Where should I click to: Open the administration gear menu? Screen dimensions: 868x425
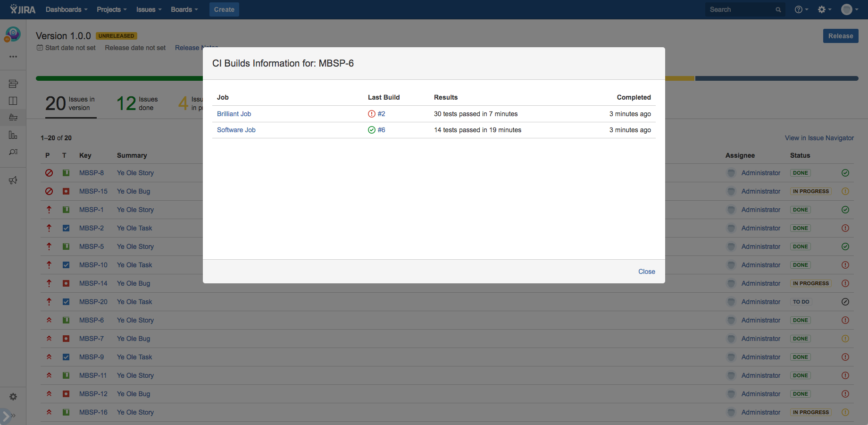(x=824, y=9)
